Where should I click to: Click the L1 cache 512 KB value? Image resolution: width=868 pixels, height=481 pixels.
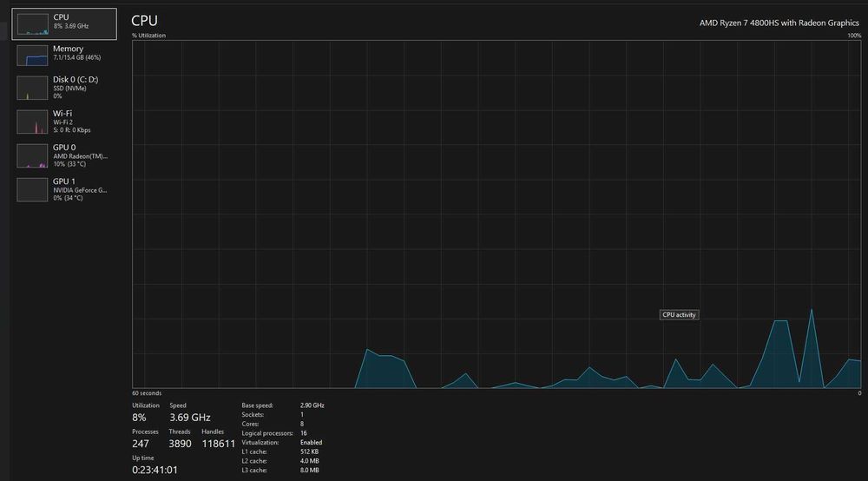[x=310, y=451]
